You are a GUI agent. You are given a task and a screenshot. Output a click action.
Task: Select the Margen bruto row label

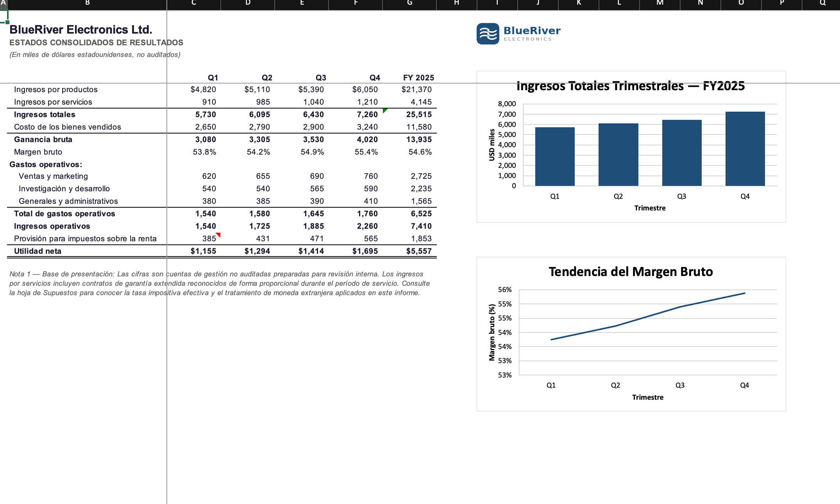click(x=38, y=152)
